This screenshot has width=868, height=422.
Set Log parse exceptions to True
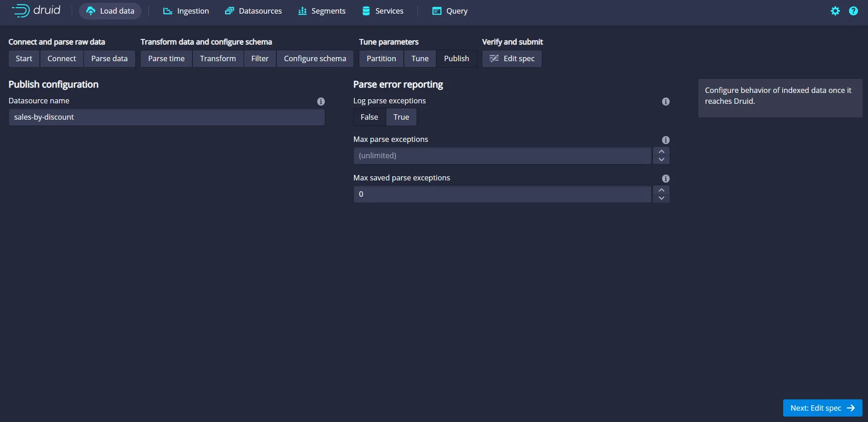[401, 117]
